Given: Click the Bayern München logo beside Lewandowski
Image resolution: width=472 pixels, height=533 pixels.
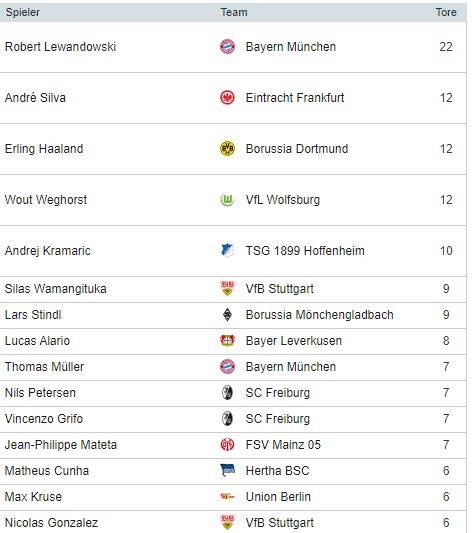Looking at the screenshot, I should (227, 47).
